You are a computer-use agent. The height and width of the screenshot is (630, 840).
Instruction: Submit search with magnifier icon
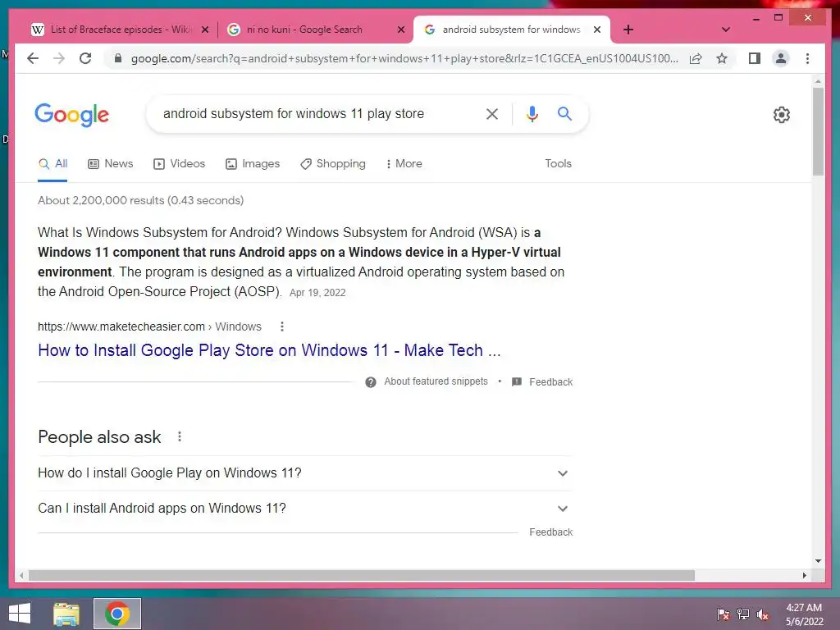tap(564, 113)
